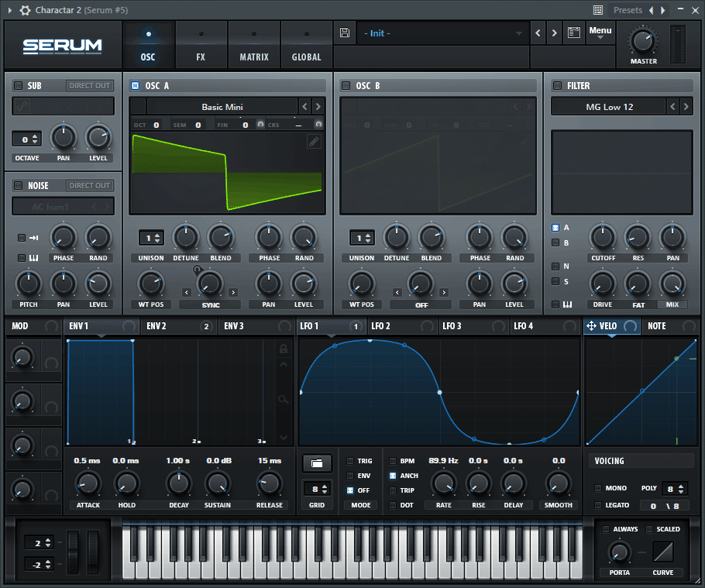Click OSC B warp mode right arrow

tap(444, 293)
